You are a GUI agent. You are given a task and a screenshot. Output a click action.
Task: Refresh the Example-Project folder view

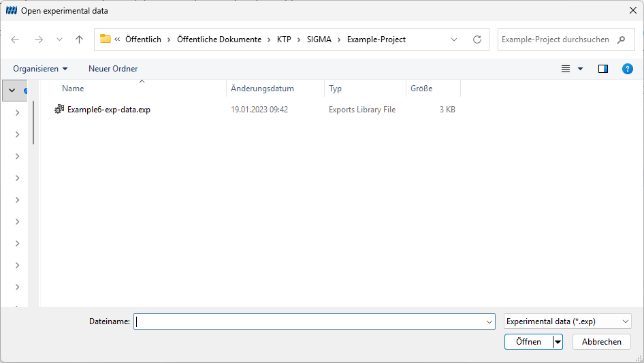(x=477, y=40)
